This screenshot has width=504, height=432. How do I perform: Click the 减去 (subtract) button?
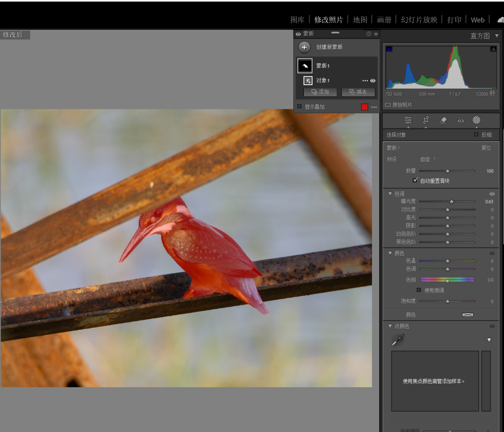(358, 92)
